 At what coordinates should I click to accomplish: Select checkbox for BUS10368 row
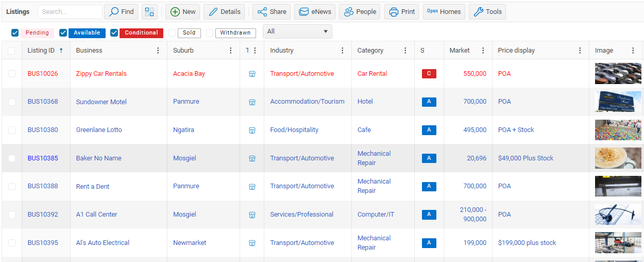(11, 102)
